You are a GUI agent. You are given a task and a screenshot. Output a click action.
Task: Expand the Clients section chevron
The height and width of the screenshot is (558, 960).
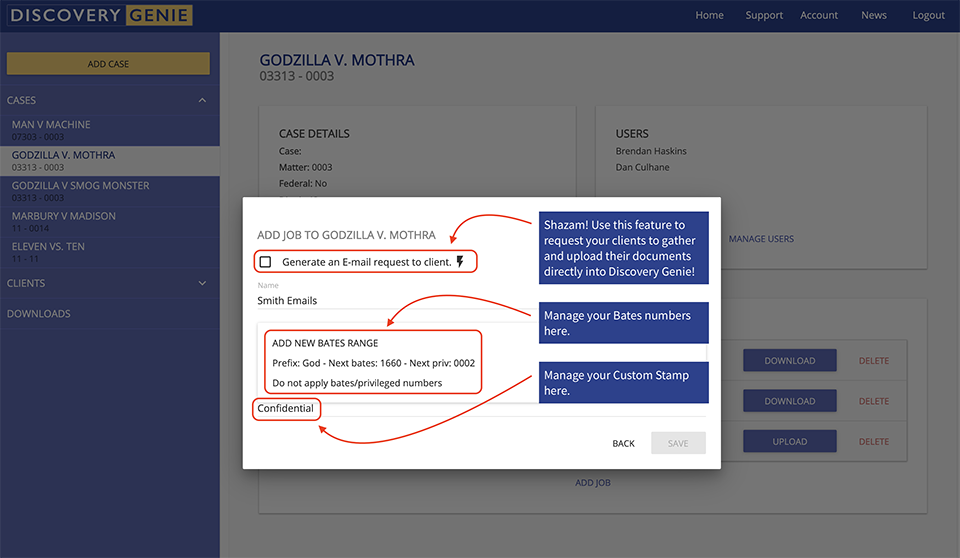pos(202,283)
